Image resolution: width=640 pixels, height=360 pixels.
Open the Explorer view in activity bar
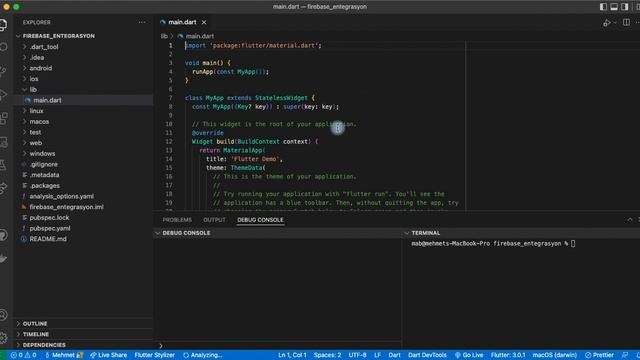click(3, 25)
